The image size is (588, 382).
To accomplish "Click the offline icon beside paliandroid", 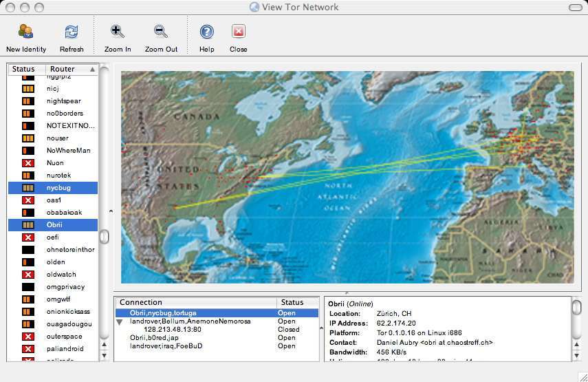I will (28, 348).
